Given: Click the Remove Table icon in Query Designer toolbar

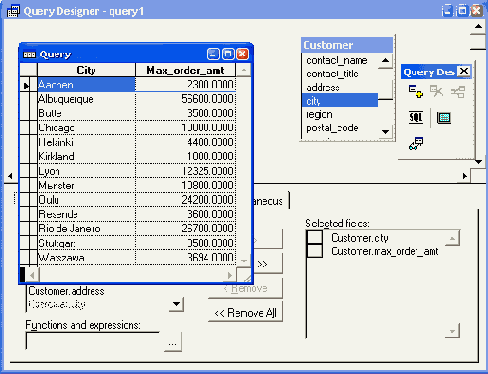Looking at the screenshot, I should click(x=436, y=91).
